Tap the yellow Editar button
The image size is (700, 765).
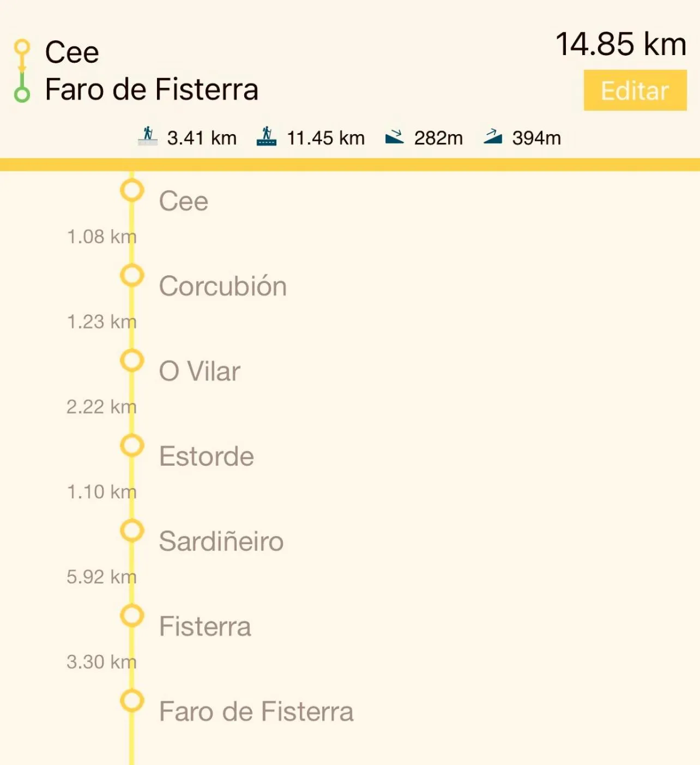point(635,91)
